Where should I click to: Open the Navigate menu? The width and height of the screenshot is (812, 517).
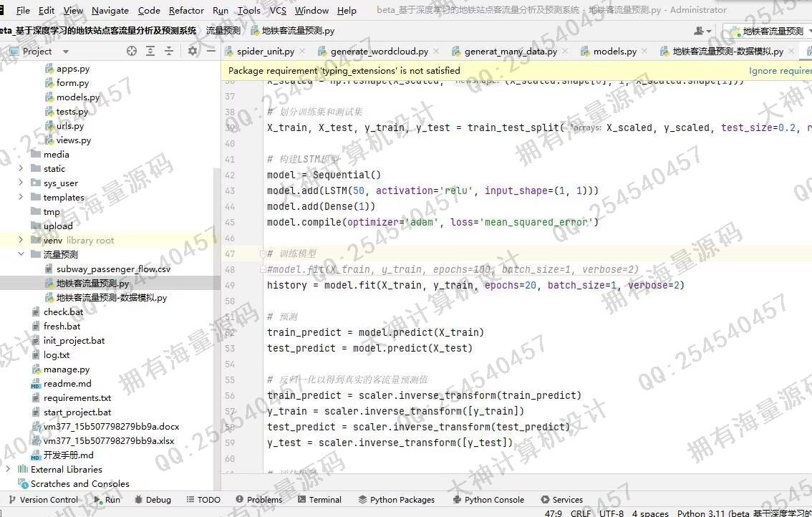pyautogui.click(x=110, y=10)
